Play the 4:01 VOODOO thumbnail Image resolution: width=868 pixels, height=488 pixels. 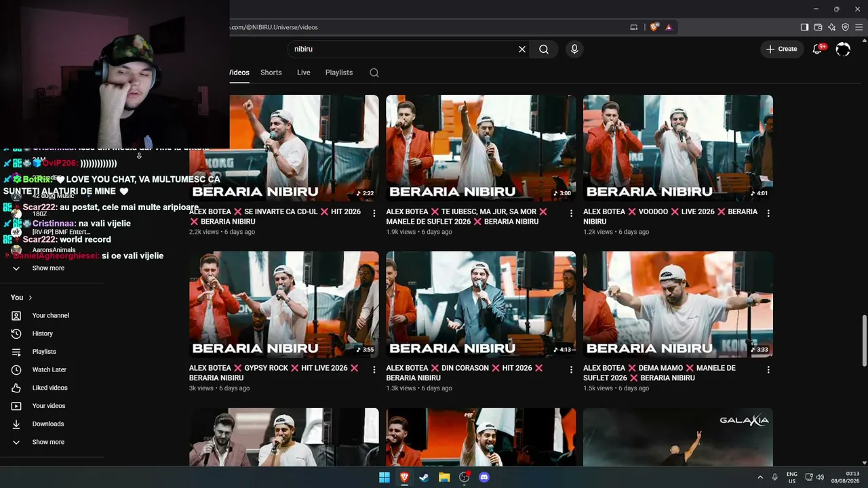pyautogui.click(x=678, y=148)
